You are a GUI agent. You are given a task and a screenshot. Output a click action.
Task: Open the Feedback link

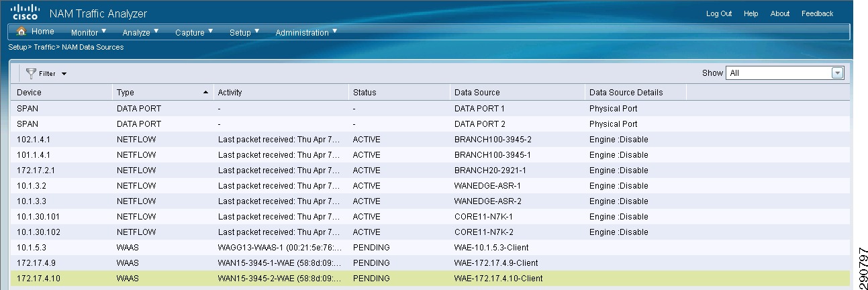coord(817,13)
